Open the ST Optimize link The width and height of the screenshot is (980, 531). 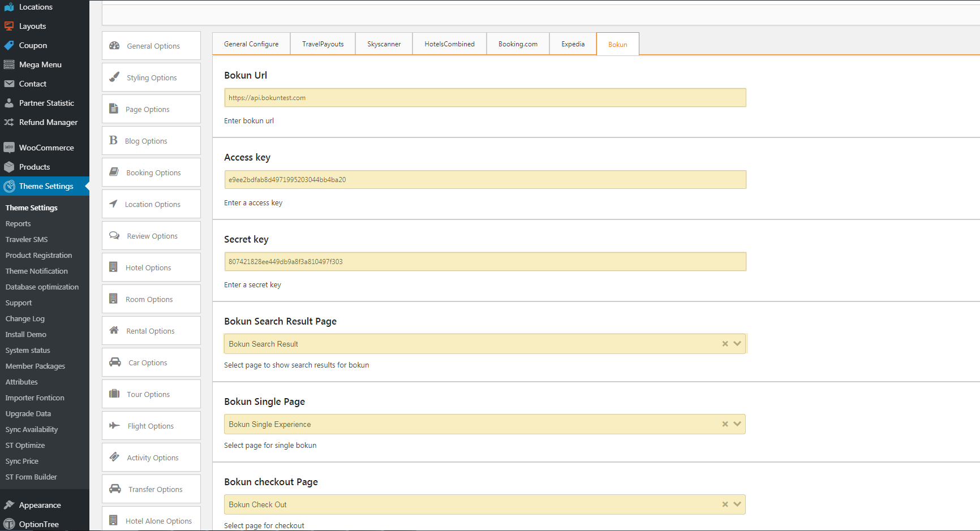tap(25, 446)
